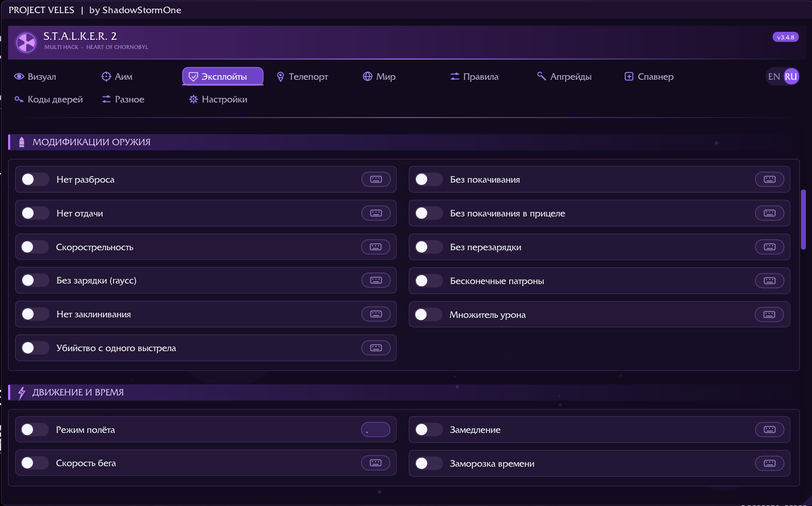Click the vertical scrollbar thumb
The image size is (812, 506).
803,220
